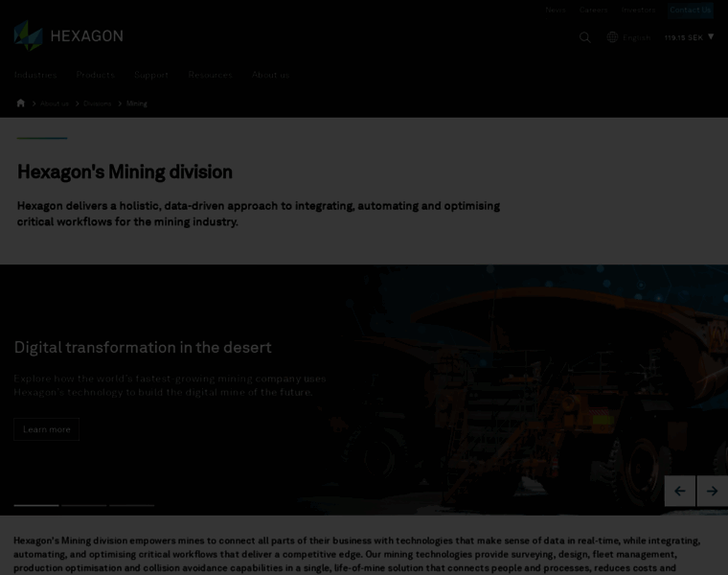Open the Support menu
728x575 pixels.
pyautogui.click(x=151, y=75)
